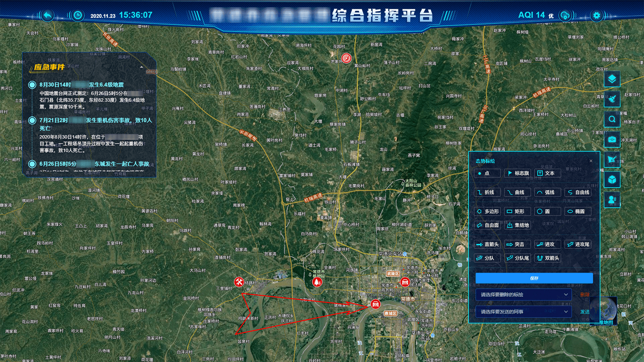
Task: Select the 多边形 polygon drawing tool
Action: pyautogui.click(x=487, y=211)
